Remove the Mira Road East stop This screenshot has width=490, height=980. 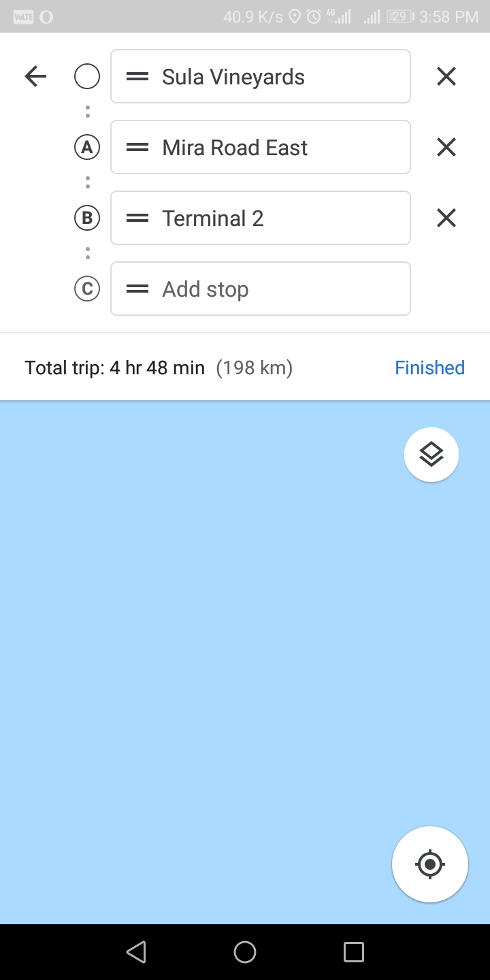[446, 147]
